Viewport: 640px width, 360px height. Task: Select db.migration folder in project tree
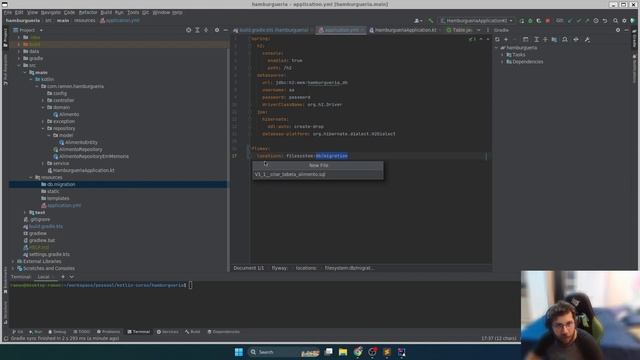pyautogui.click(x=61, y=184)
